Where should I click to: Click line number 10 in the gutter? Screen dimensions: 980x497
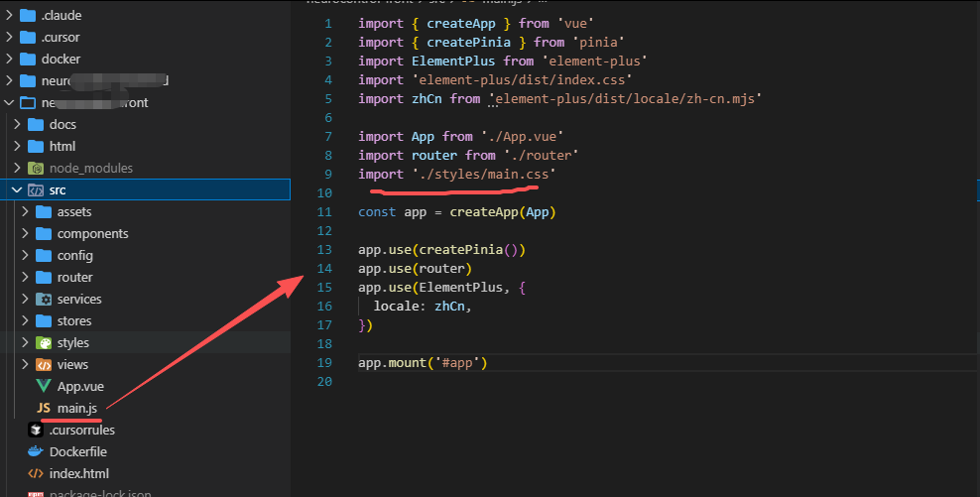[x=324, y=193]
